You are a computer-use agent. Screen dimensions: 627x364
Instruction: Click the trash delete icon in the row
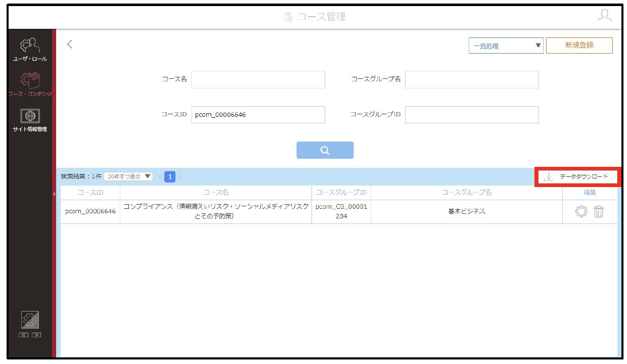click(x=599, y=212)
